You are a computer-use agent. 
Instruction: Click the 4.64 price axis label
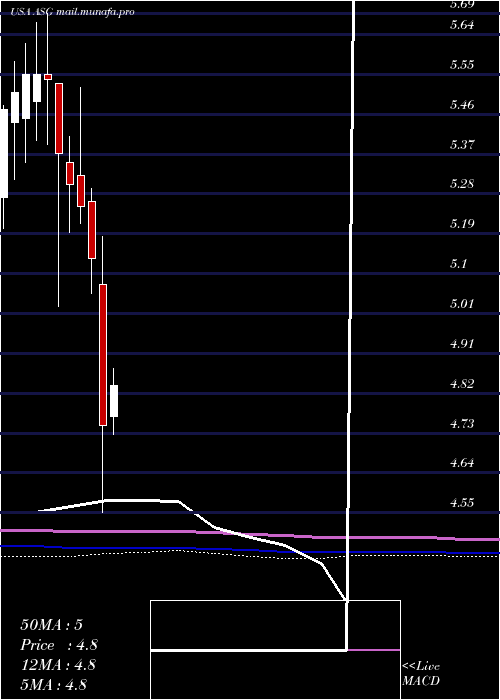(462, 462)
